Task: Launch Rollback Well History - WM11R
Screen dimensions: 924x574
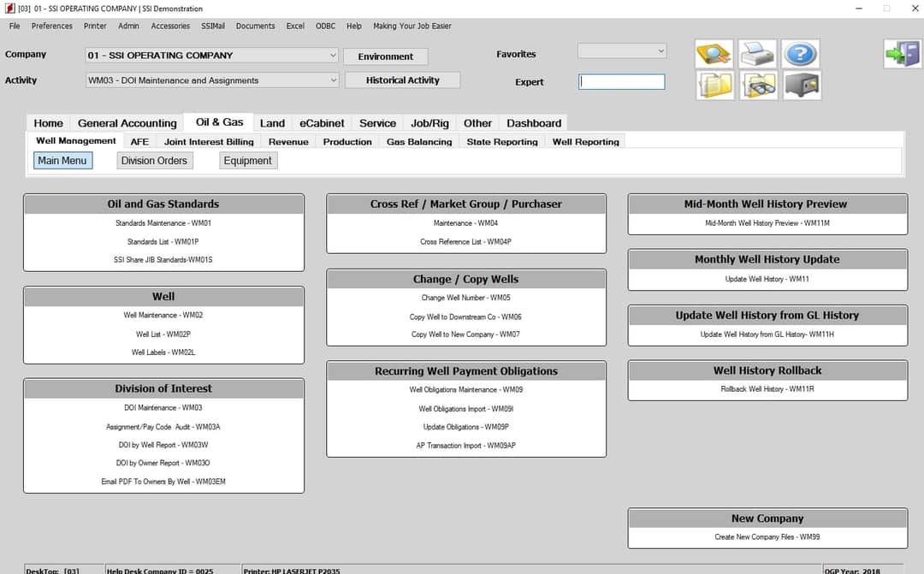Action: pos(767,389)
